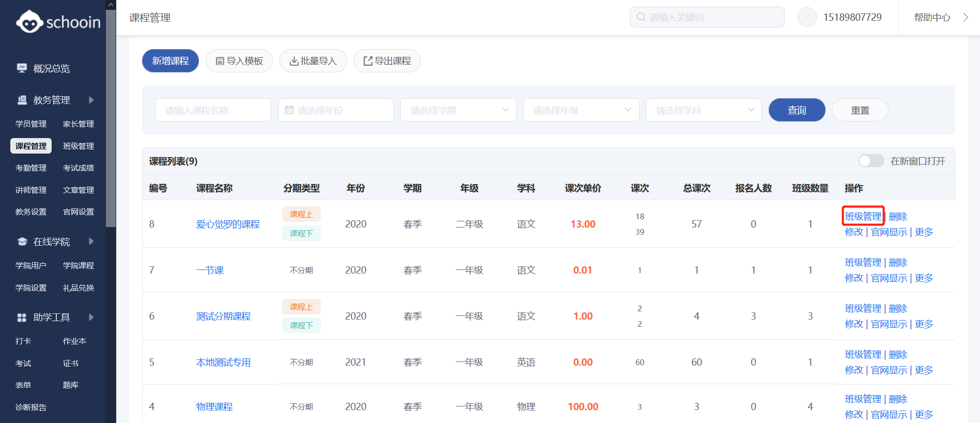Click the 在线学院 graduation cap icon
This screenshot has height=423, width=980.
click(x=22, y=241)
